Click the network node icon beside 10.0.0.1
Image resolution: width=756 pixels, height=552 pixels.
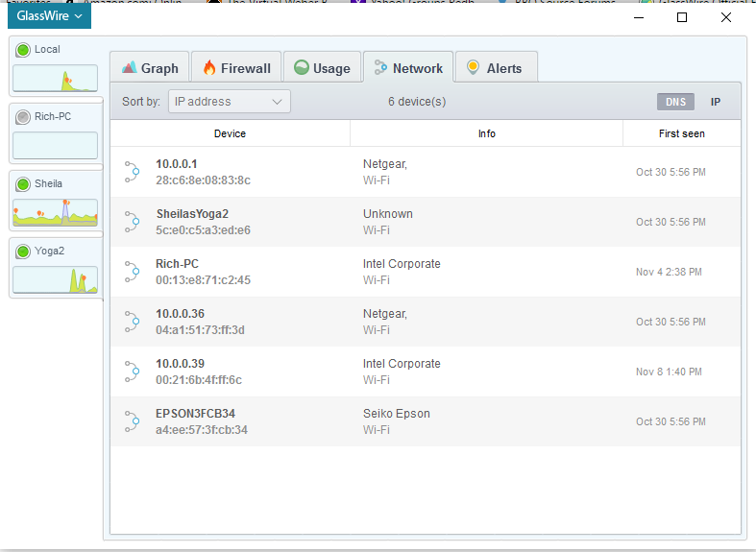coord(132,172)
